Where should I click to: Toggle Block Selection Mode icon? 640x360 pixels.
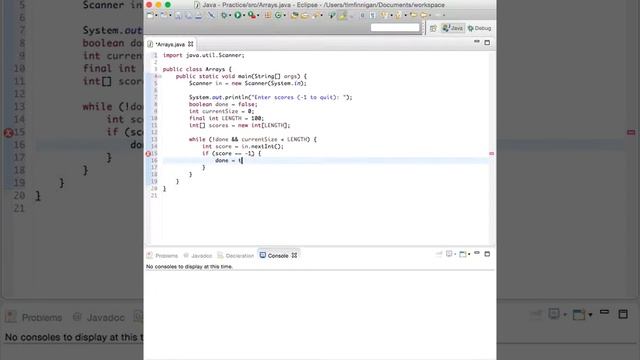(x=362, y=16)
